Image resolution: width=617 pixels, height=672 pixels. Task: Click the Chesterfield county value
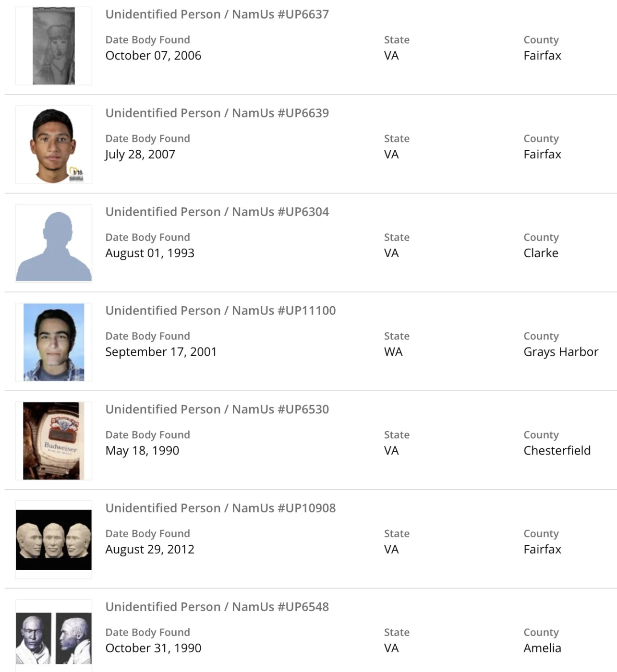tap(557, 451)
